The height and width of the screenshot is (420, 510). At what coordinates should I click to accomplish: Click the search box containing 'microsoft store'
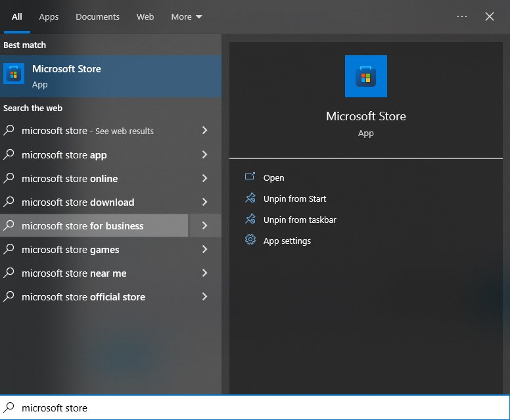tap(255, 408)
